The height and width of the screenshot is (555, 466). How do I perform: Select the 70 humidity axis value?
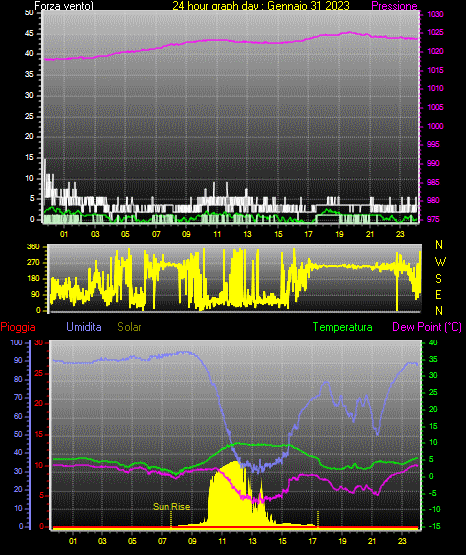(x=18, y=397)
